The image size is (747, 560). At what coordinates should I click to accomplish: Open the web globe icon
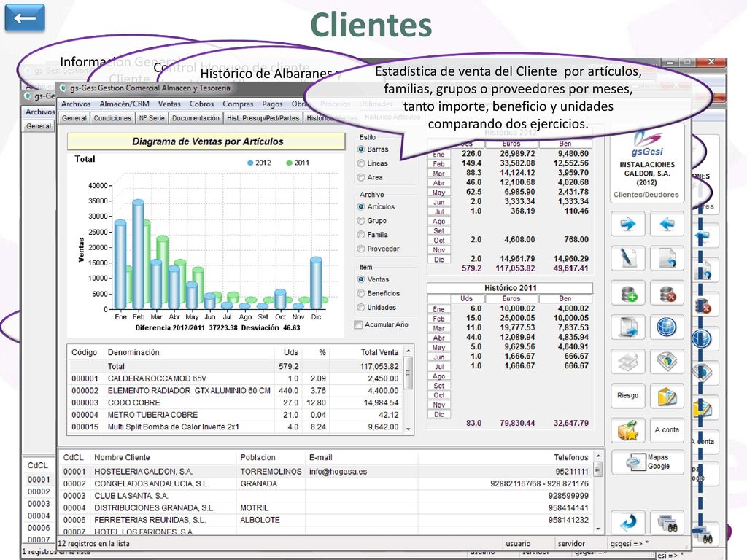tap(667, 327)
